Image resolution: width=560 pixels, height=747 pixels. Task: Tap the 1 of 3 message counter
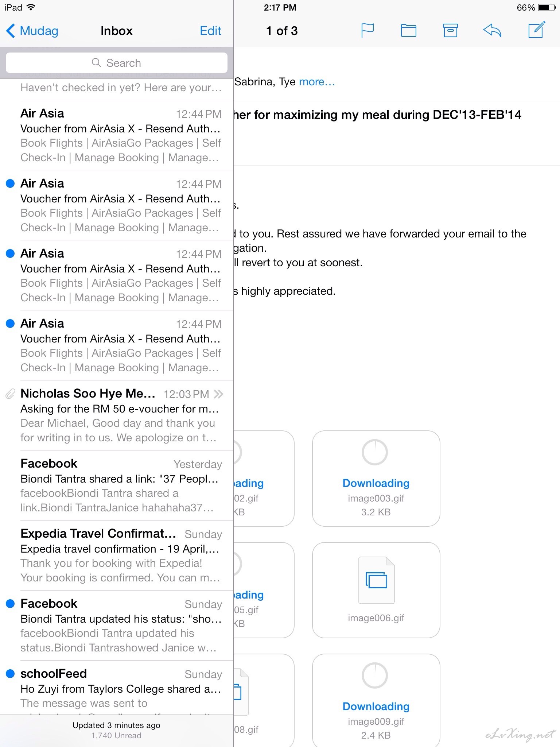point(282,31)
